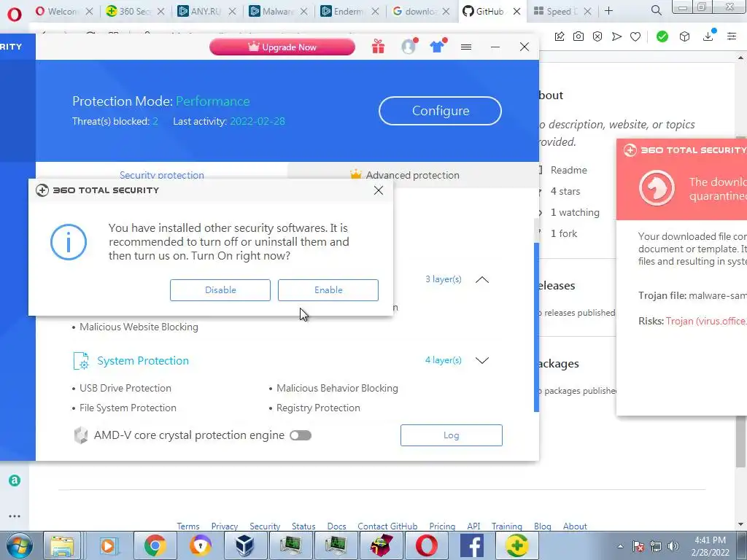Image resolution: width=747 pixels, height=560 pixels.
Task: Click 'USB Drive Protection' item
Action: pos(125,388)
